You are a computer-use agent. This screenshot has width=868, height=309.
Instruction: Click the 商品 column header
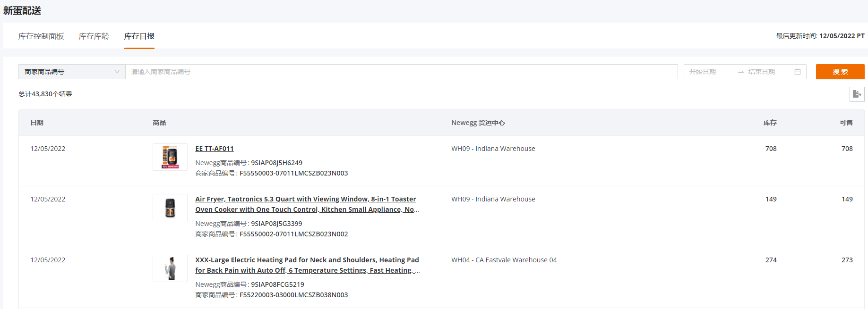click(159, 123)
